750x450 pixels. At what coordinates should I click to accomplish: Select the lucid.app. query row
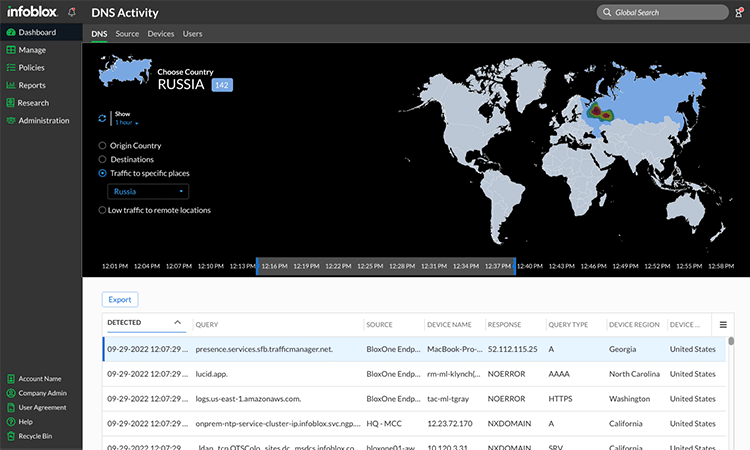[414, 374]
